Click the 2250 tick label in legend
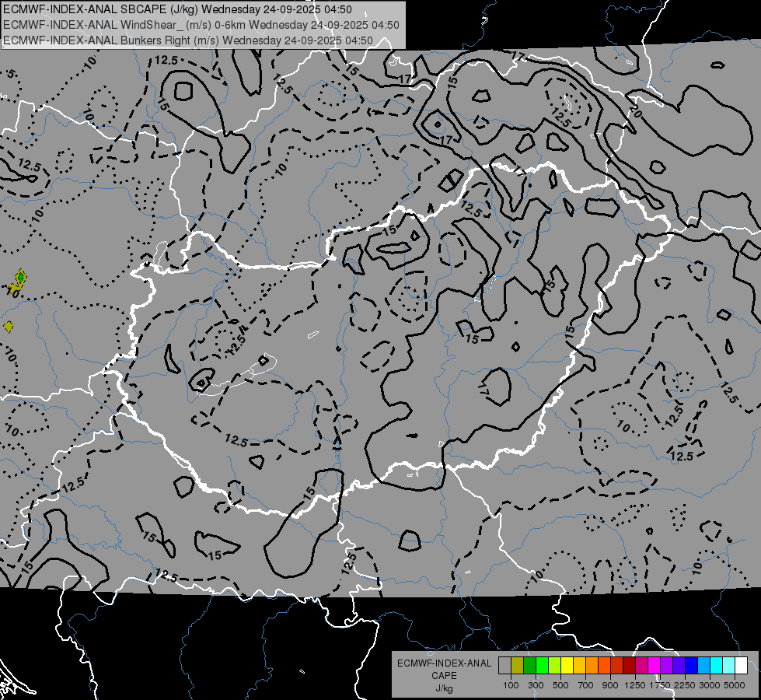Screen dimensions: 761x700 click(684, 685)
